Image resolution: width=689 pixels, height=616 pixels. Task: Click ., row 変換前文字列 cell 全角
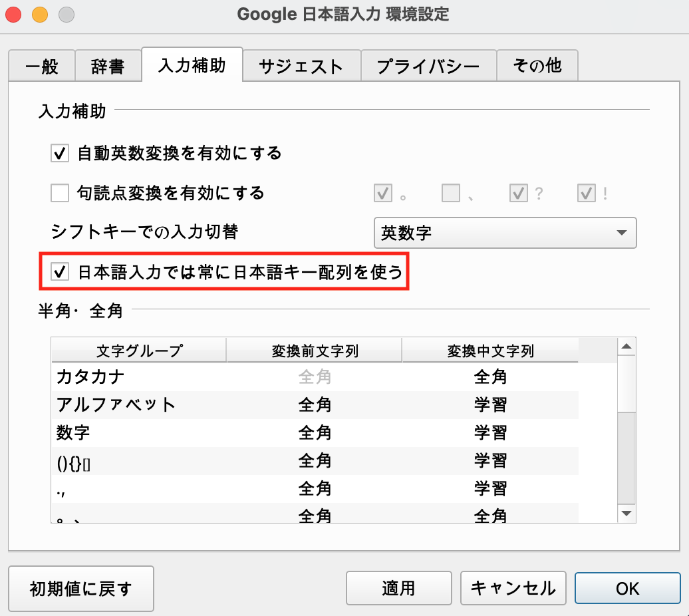(x=315, y=488)
